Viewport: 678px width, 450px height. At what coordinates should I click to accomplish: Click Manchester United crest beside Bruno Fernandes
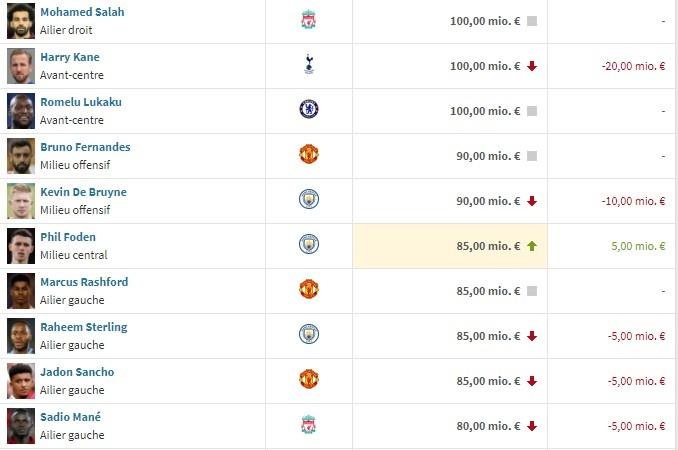(309, 154)
